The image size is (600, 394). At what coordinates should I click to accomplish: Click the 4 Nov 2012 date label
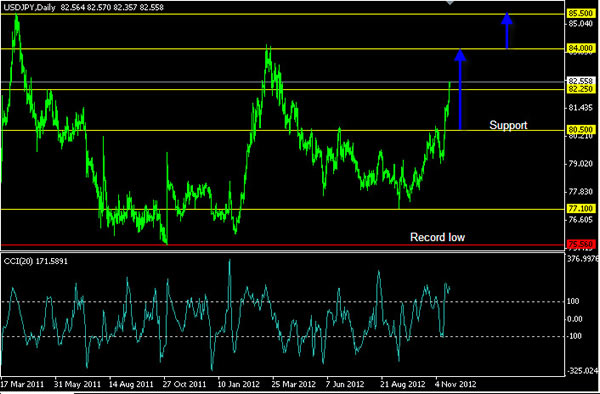tap(455, 384)
